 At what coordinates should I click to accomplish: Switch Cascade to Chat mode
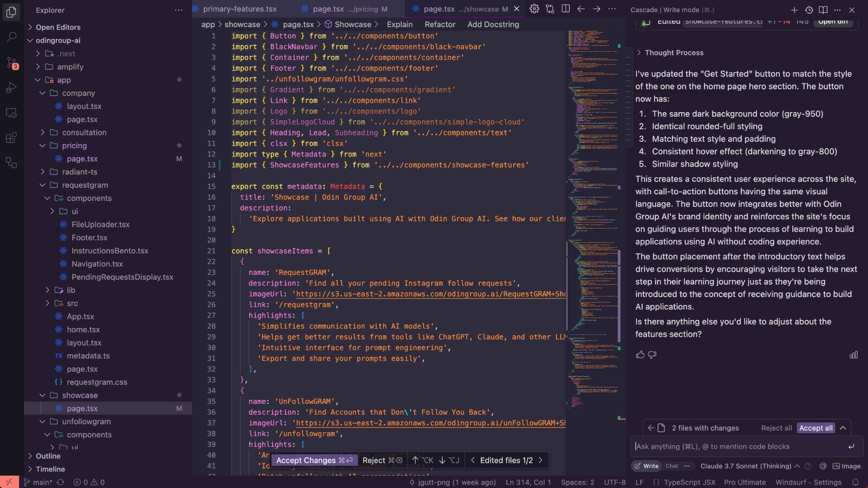pos(671,466)
